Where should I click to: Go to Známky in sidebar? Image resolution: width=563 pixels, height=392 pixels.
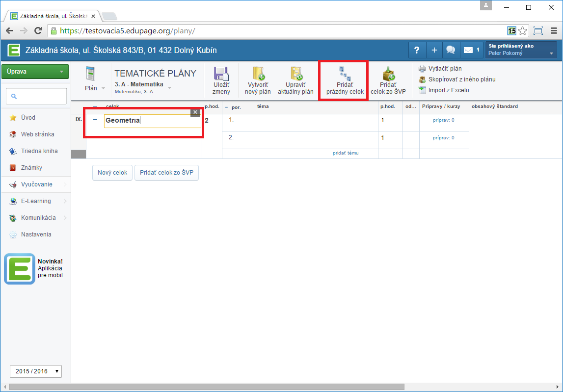(31, 168)
